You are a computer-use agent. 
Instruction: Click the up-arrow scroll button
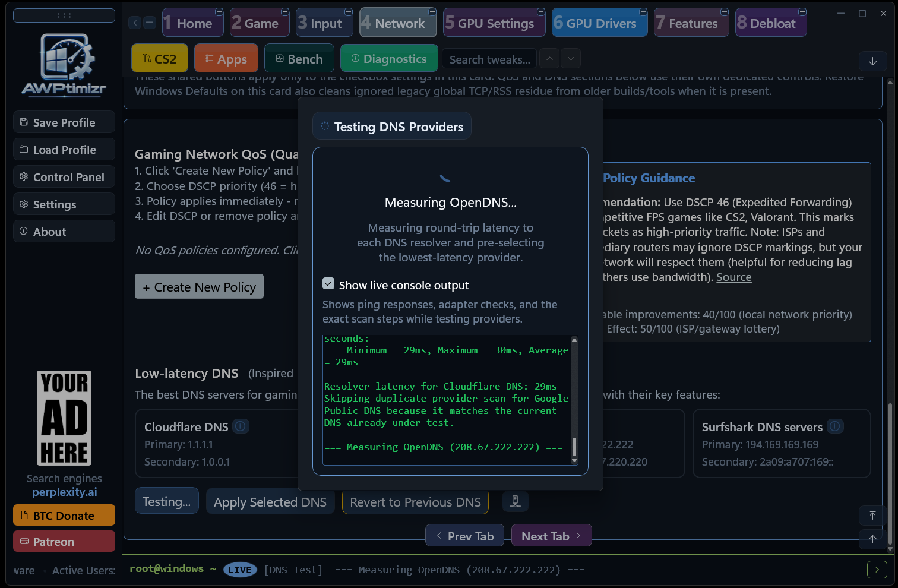872,539
